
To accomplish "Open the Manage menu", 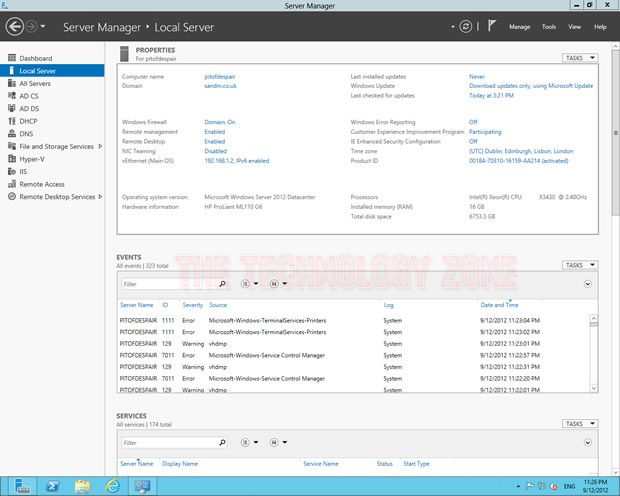I will click(519, 27).
